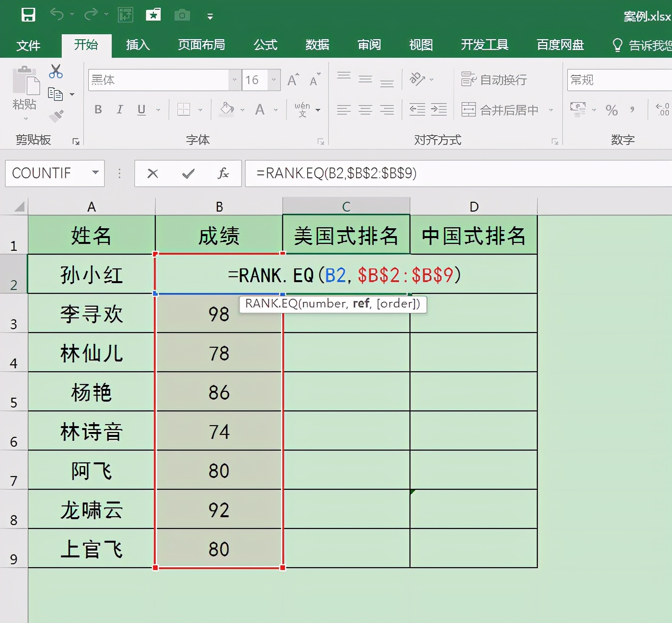The width and height of the screenshot is (672, 623).
Task: Cancel formula entry with X button
Action: 153,173
